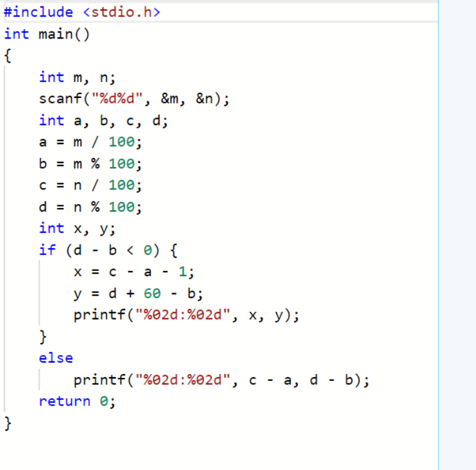Click the 'c = n / 100;' line
This screenshot has width=476, height=470.
(90, 185)
